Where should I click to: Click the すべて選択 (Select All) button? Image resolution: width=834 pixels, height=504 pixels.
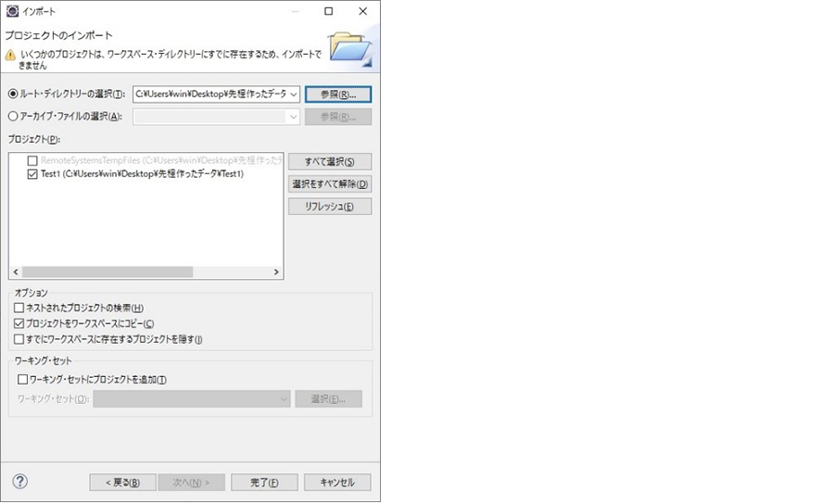pyautogui.click(x=330, y=161)
